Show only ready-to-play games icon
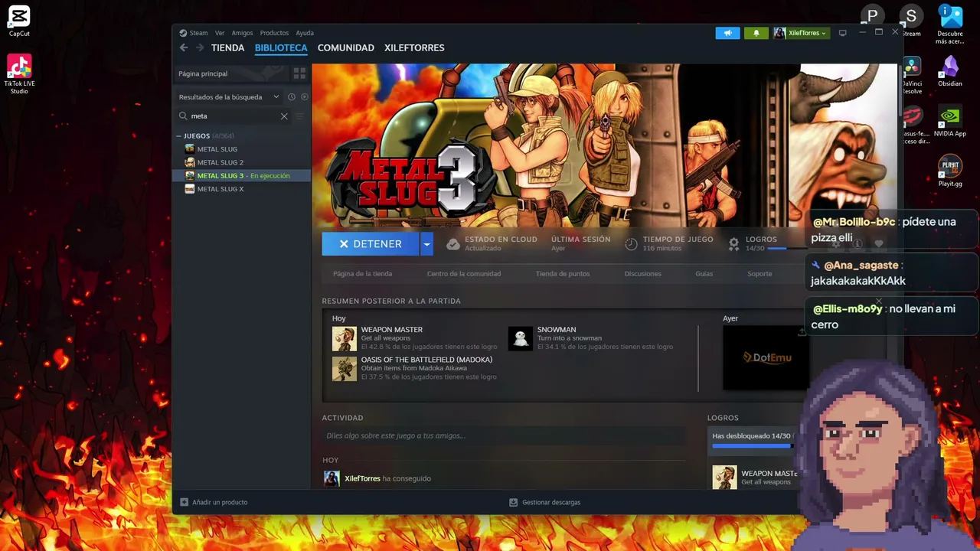The width and height of the screenshot is (980, 551). (x=305, y=97)
